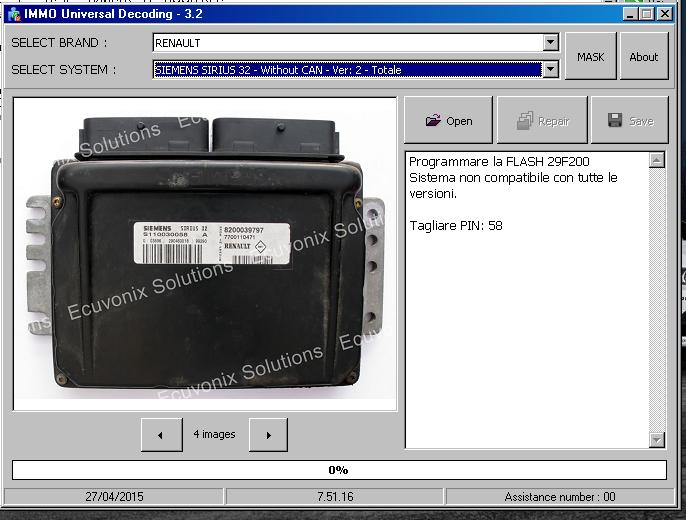The image size is (686, 520).
Task: Click the greyed-out Save button
Action: click(630, 120)
